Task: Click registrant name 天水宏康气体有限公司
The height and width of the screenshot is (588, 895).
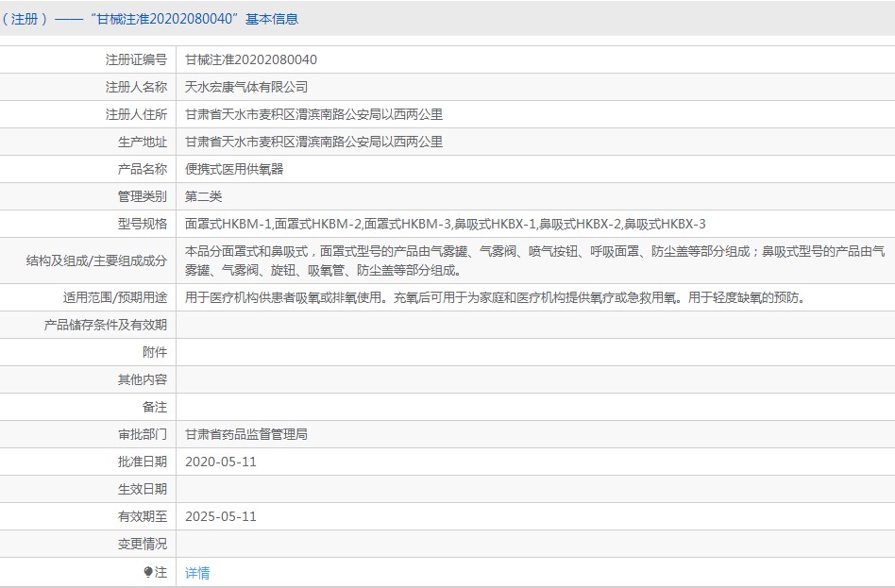Action: [x=246, y=87]
